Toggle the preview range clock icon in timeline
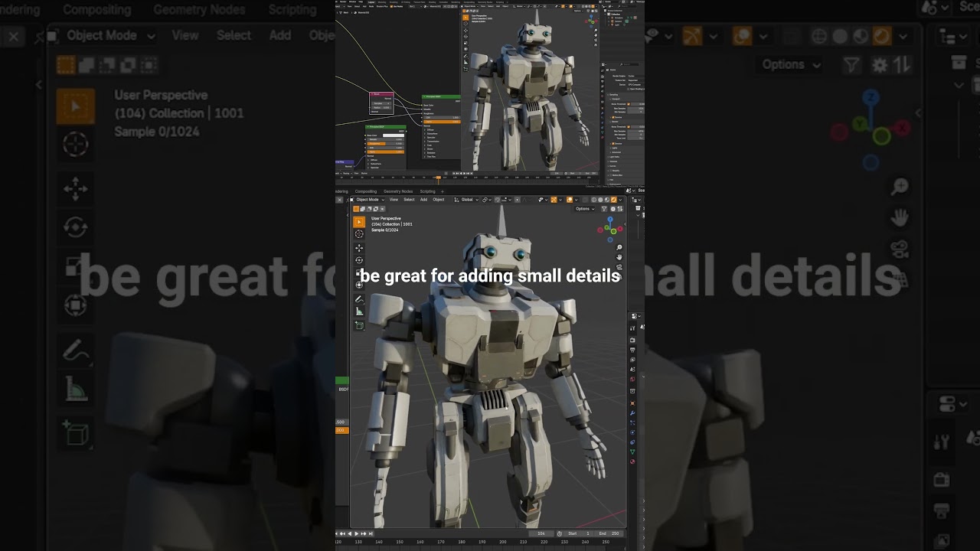This screenshot has width=980, height=551. click(x=559, y=533)
